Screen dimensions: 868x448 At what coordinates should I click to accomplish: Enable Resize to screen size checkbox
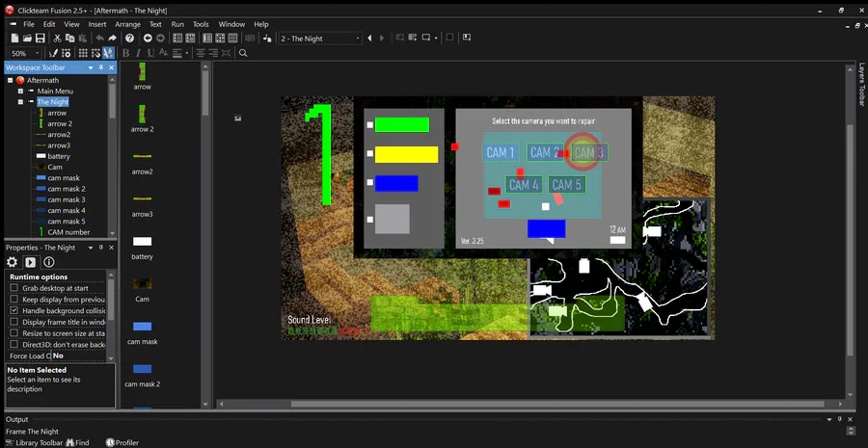[14, 333]
